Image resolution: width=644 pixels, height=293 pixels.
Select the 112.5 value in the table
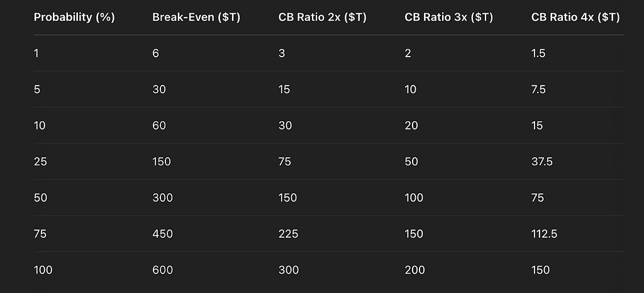[x=544, y=234]
